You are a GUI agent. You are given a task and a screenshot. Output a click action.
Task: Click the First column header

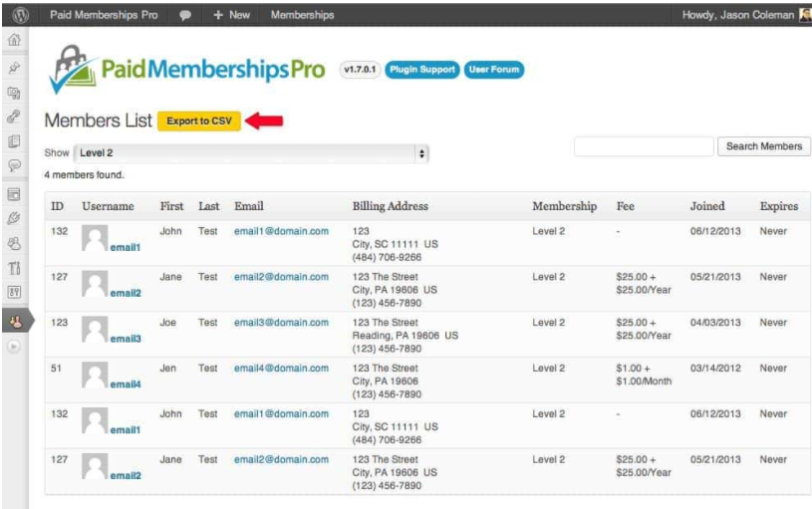(171, 206)
